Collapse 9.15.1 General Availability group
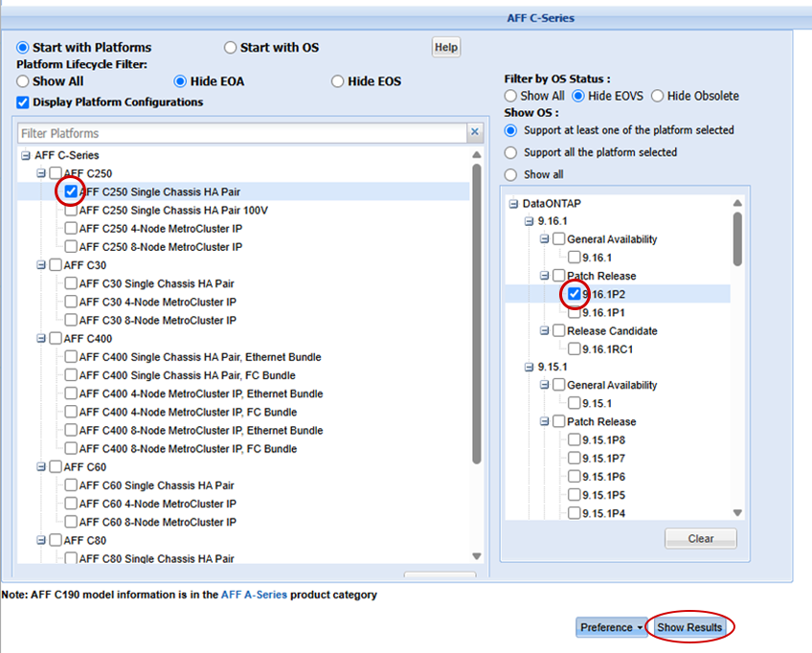Image resolution: width=812 pixels, height=653 pixels. (x=544, y=385)
